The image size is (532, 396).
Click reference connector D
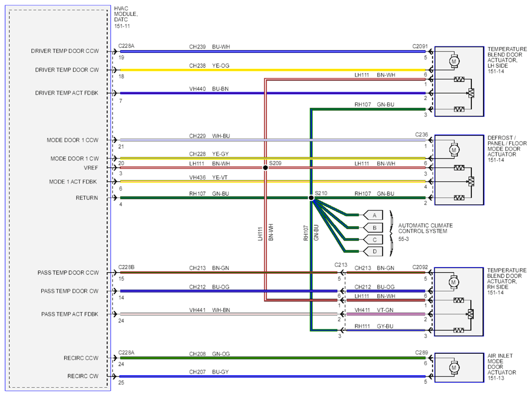[x=373, y=251]
